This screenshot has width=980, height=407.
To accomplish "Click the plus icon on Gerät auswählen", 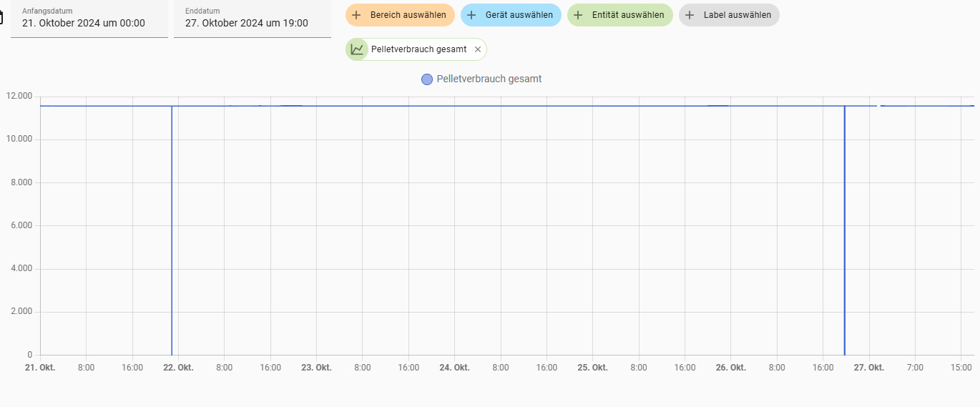I will [471, 15].
